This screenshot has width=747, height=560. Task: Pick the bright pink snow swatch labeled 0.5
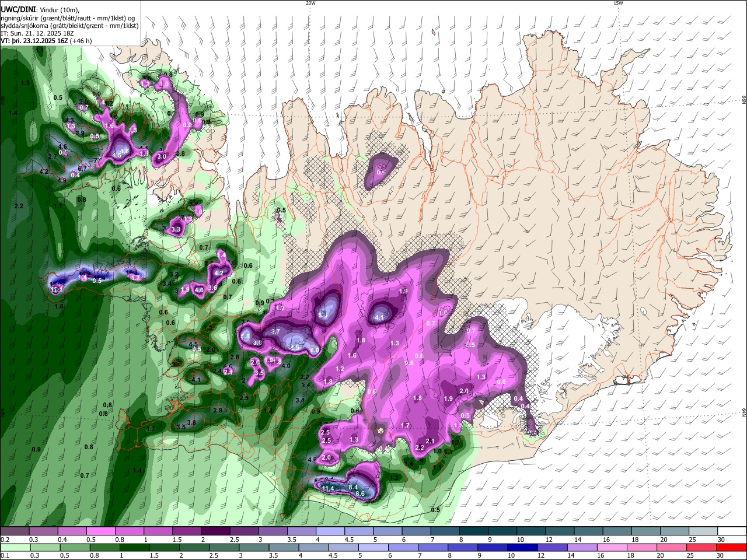[100, 531]
